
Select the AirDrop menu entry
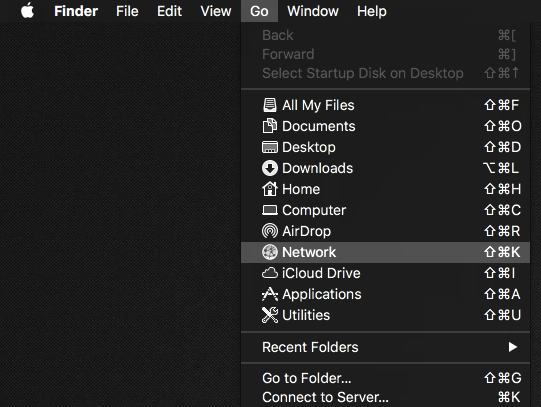point(385,231)
